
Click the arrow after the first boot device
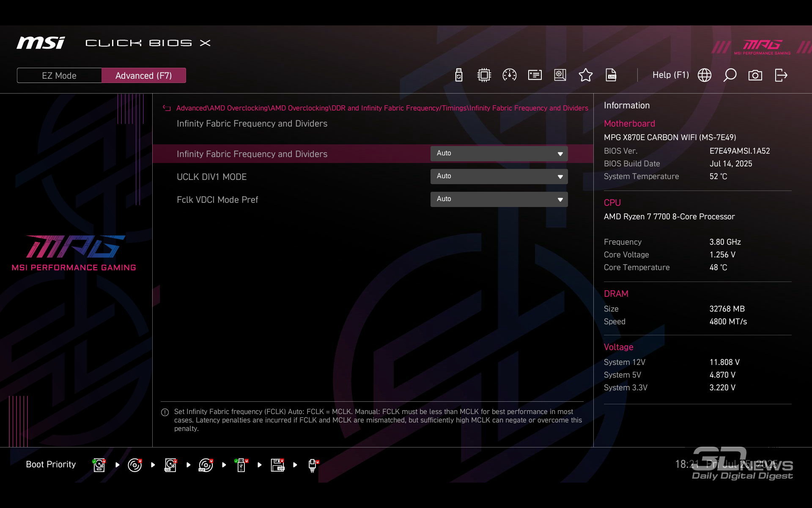(117, 465)
